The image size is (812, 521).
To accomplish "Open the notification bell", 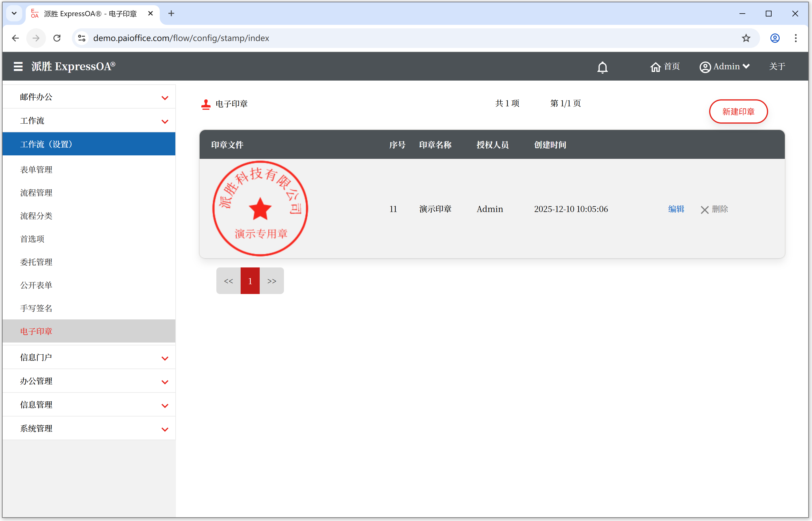I will tap(602, 67).
